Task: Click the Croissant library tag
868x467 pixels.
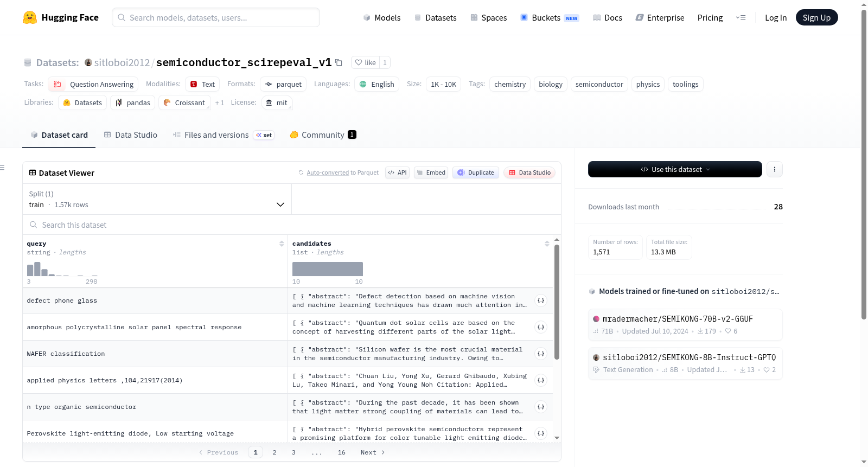Action: click(184, 103)
